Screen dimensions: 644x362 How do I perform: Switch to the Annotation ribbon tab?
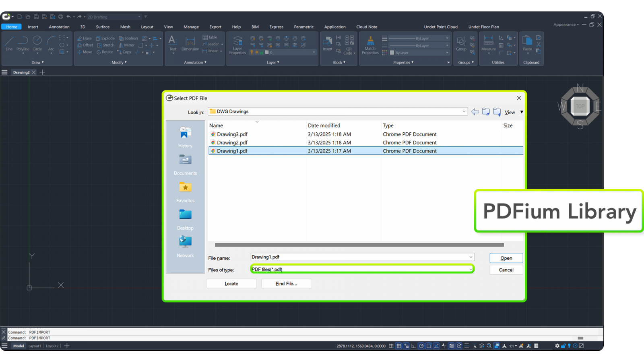59,27
